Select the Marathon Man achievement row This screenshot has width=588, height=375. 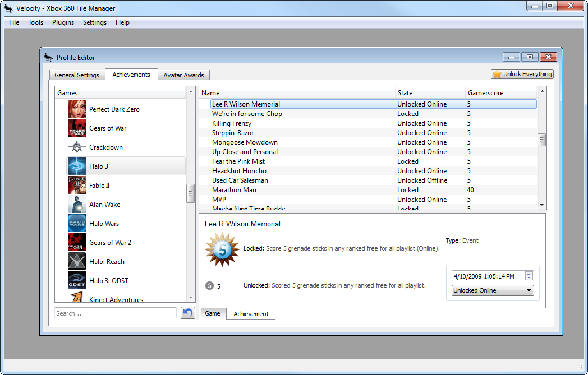pos(368,190)
